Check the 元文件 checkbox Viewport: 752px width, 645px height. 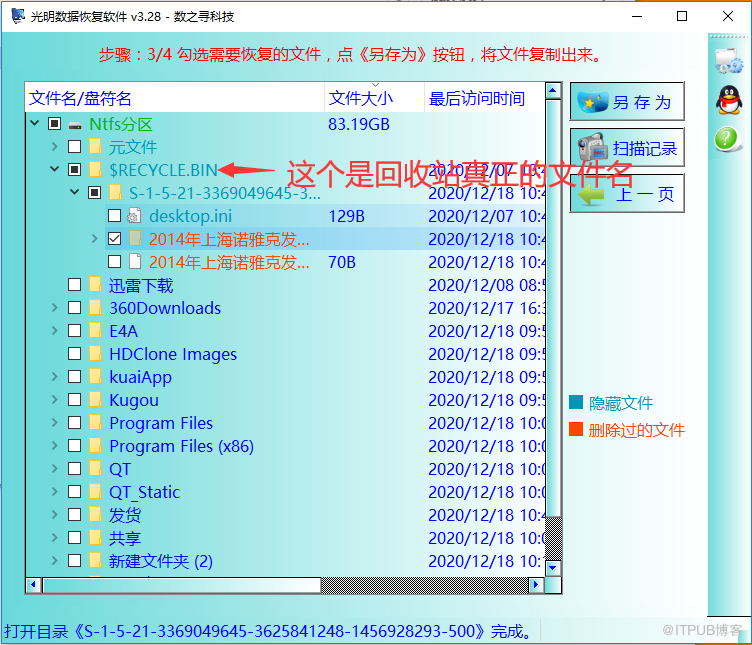pos(74,146)
